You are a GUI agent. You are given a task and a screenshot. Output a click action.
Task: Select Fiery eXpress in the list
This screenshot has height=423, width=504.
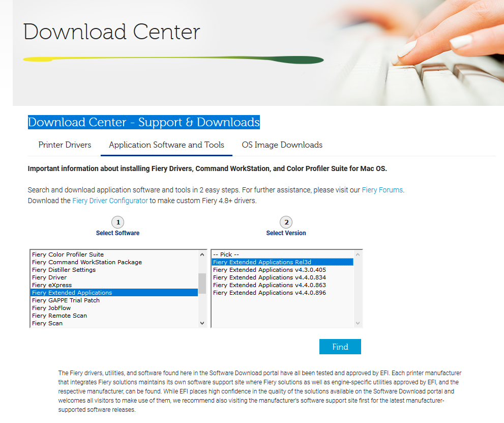coord(52,285)
